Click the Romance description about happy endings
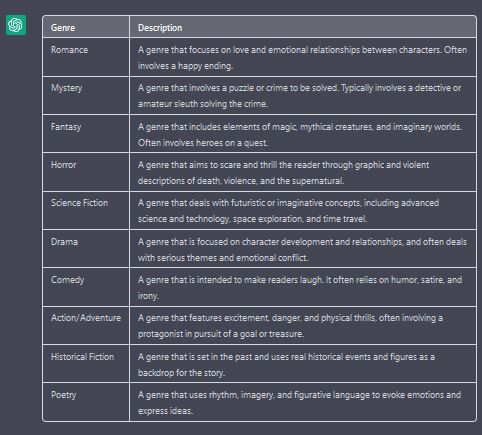 [x=303, y=57]
